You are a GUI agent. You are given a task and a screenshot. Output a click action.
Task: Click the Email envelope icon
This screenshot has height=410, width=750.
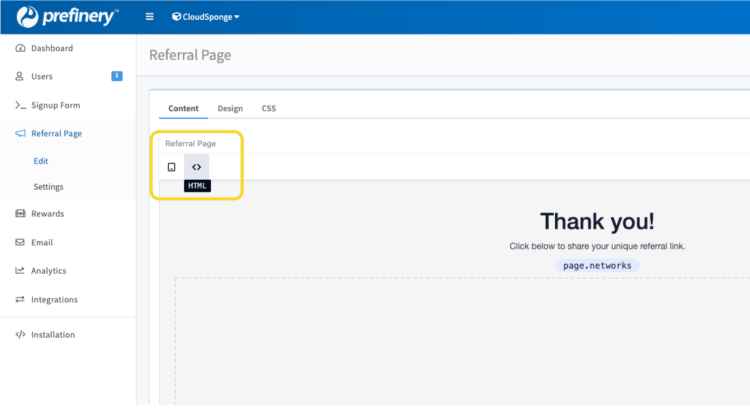(20, 242)
